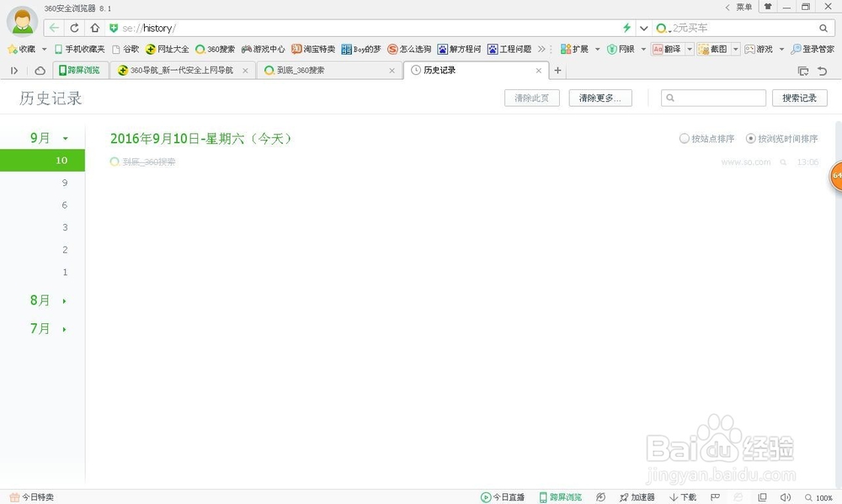842x504 pixels.
Task: Open 淘宝特卖 bookmark
Action: [313, 49]
